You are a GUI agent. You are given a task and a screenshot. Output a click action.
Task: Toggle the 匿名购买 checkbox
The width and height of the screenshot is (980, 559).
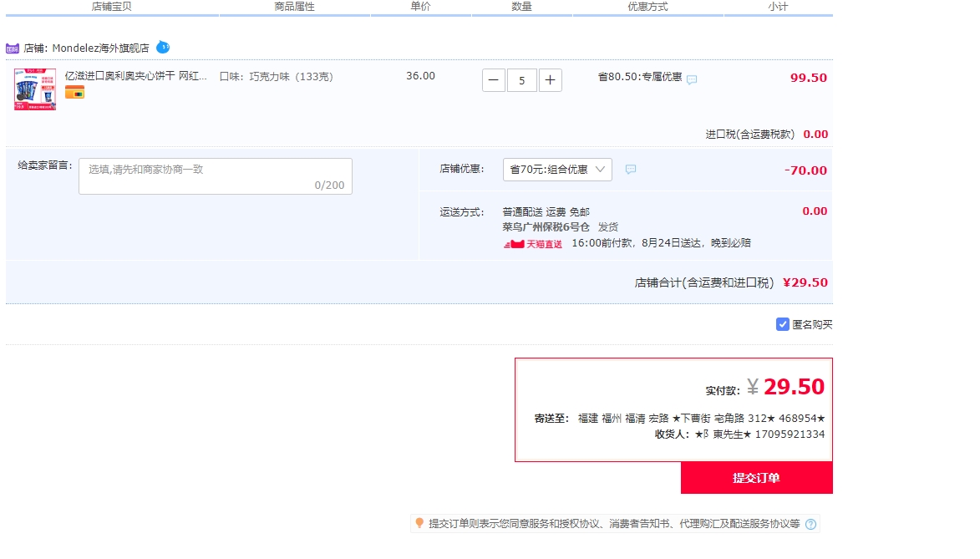(x=783, y=324)
